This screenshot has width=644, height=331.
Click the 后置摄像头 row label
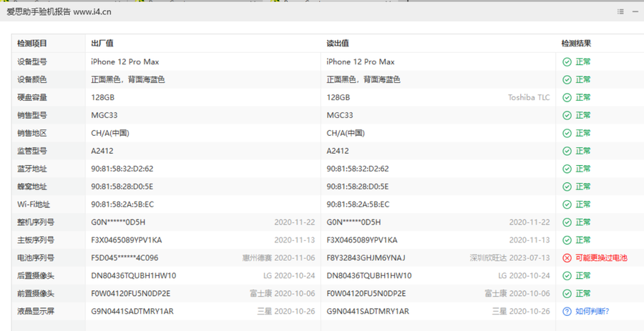36,276
